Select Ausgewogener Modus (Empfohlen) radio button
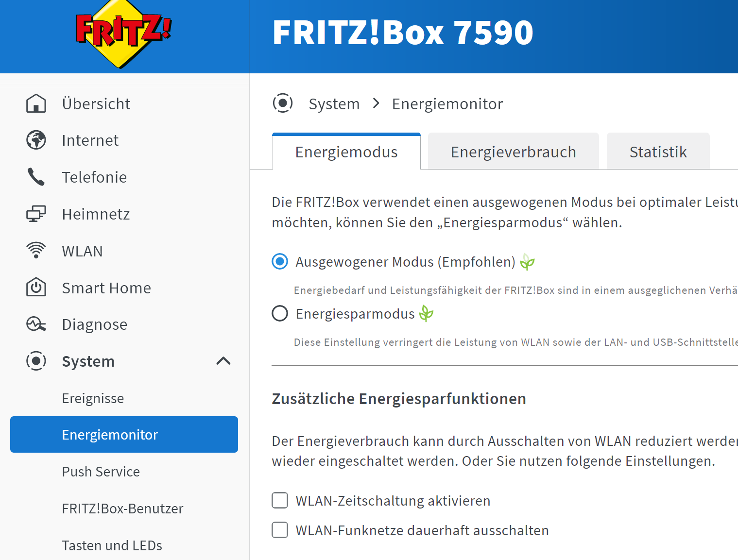Image resolution: width=738 pixels, height=560 pixels. 280,261
